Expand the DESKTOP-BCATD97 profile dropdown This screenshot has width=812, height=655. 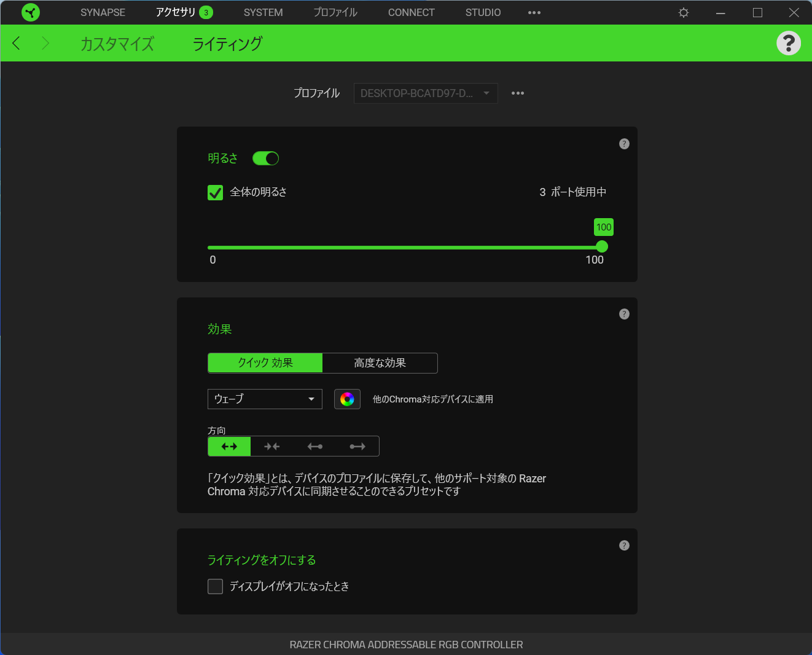point(426,93)
